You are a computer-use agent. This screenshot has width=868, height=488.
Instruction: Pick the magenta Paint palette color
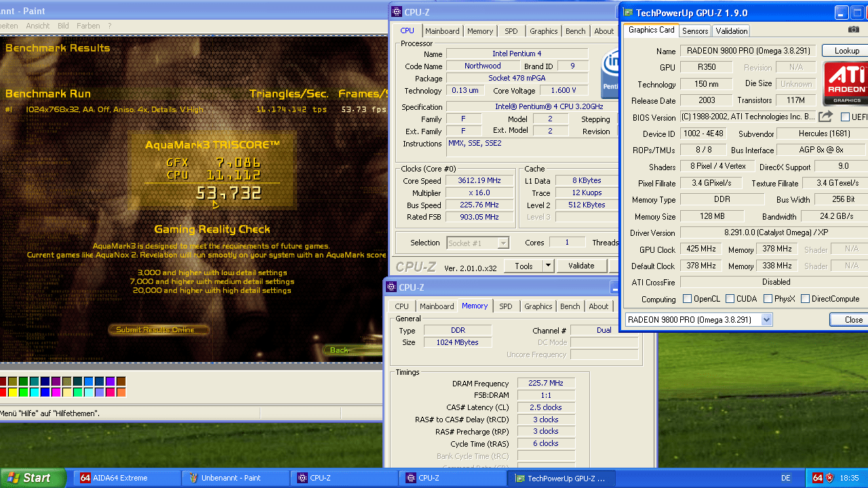click(56, 392)
